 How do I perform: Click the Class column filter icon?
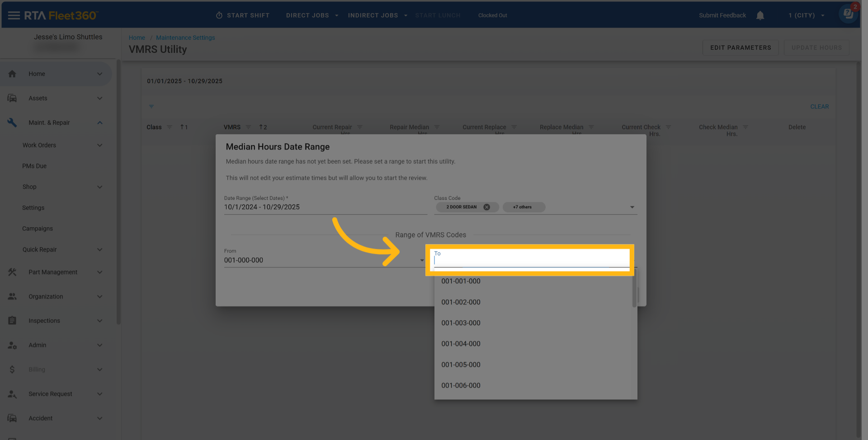click(170, 127)
